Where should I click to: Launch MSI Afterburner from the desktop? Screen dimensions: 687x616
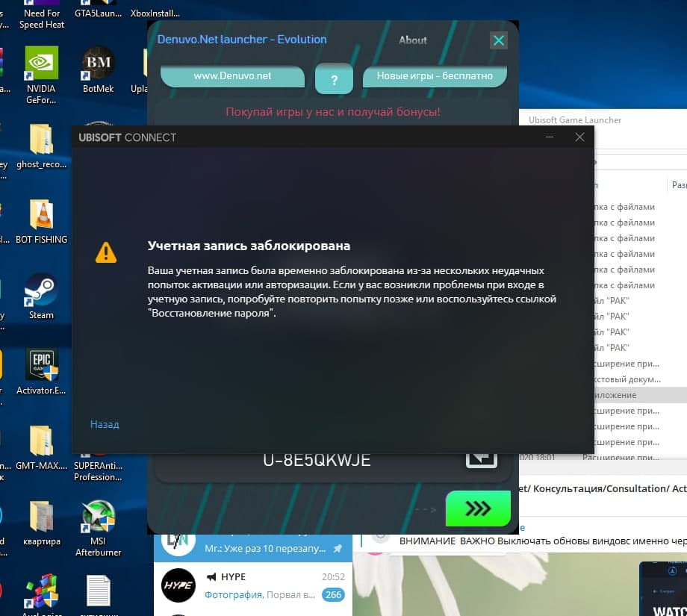98,517
